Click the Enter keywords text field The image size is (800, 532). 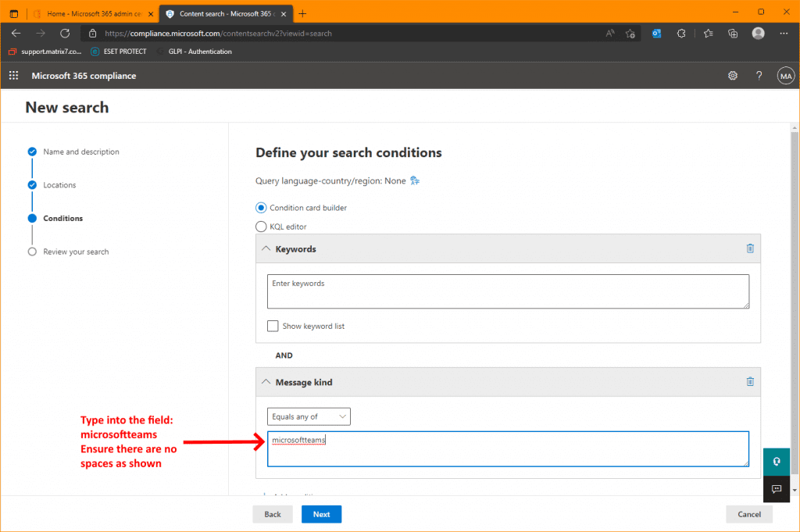(508, 291)
